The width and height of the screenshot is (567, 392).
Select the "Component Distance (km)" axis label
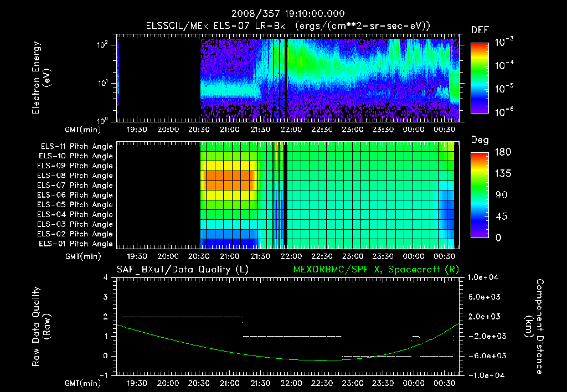[534, 327]
